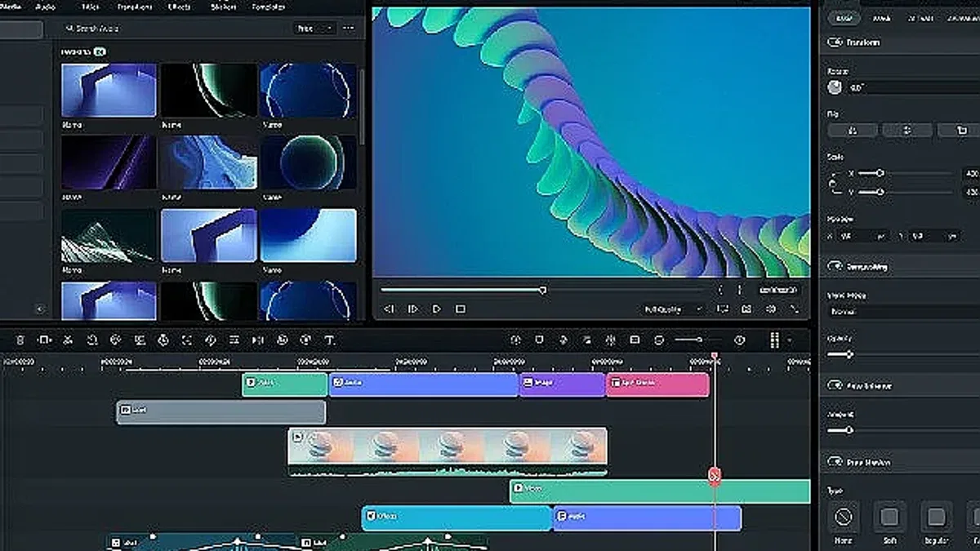The width and height of the screenshot is (980, 551).
Task: Click the volume icon in preview bar
Action: click(x=770, y=309)
